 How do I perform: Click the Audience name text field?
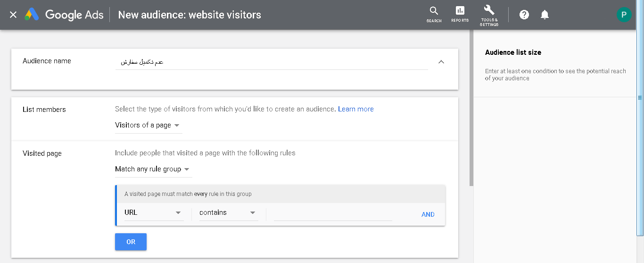pos(272,62)
